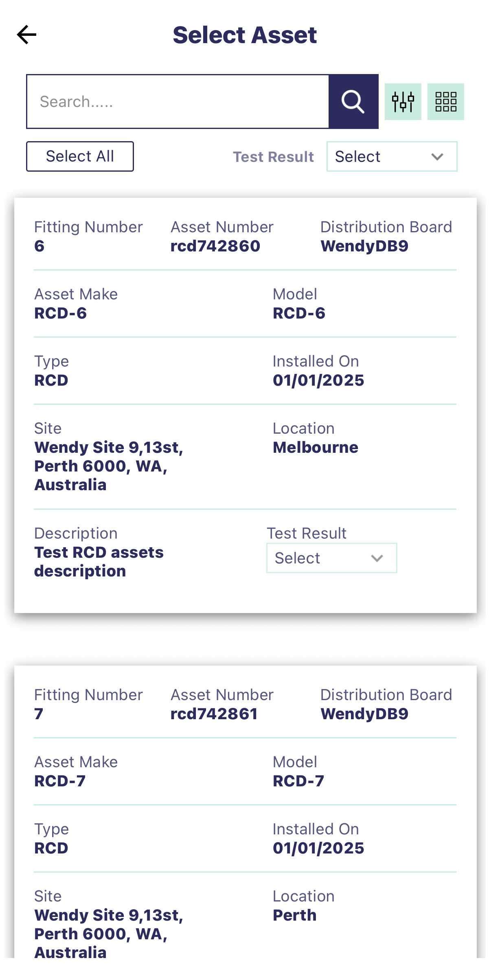Focus the Search text field
This screenshot has width=489, height=980.
point(178,102)
